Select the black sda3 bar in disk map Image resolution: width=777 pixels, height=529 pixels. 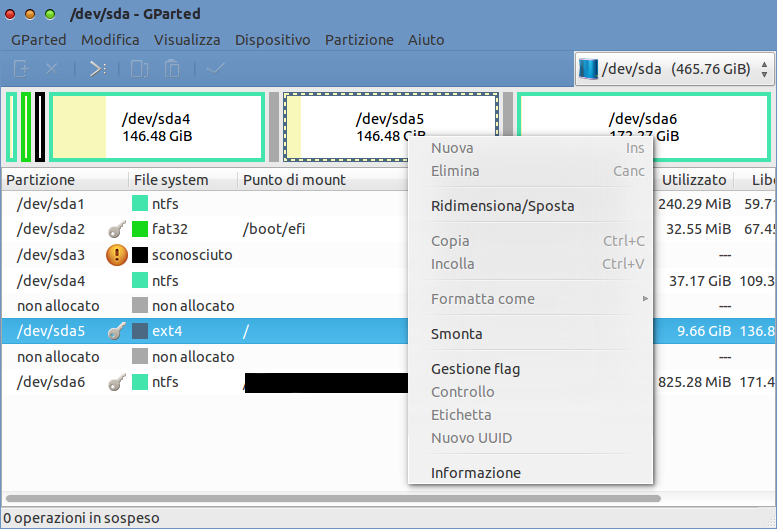[40, 127]
